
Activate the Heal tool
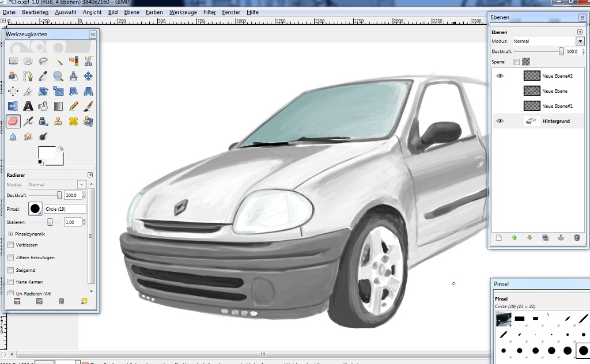tap(73, 122)
